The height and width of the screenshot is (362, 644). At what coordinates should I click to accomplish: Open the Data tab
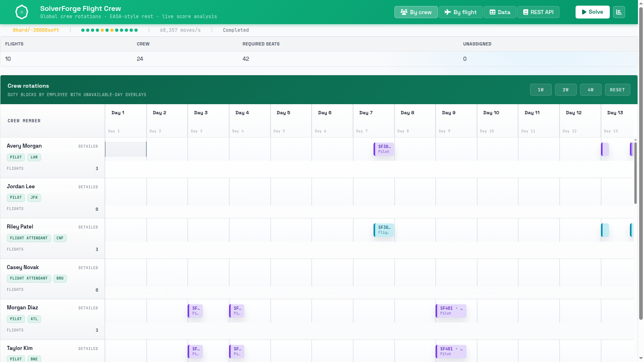(500, 12)
